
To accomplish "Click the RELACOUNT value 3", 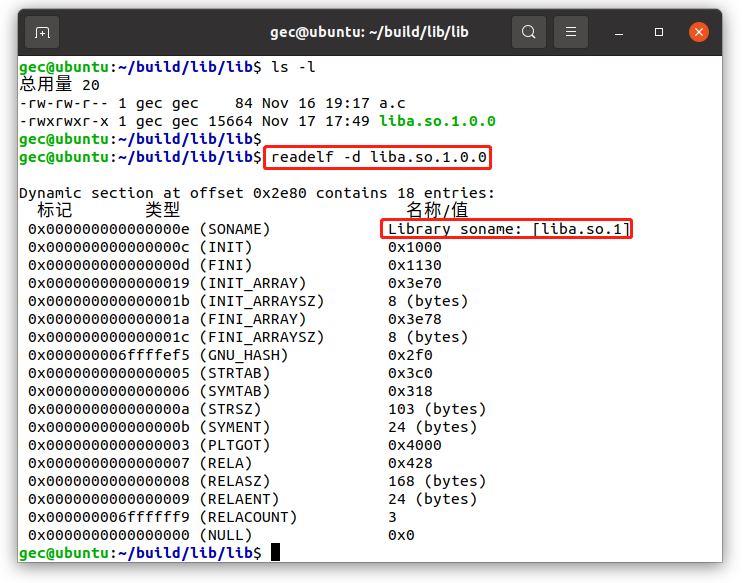I will tap(392, 517).
